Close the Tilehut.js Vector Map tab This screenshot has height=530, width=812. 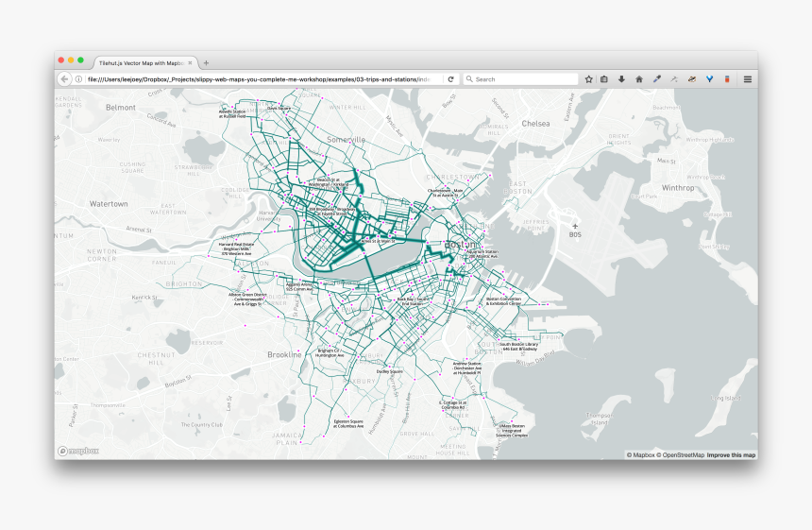[191, 62]
